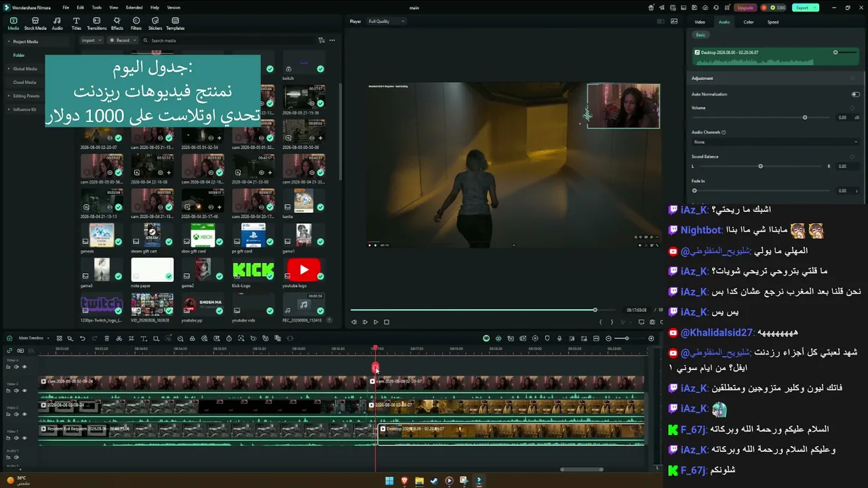Open Audio Channels help icon
Image resolution: width=868 pixels, height=488 pixels.
click(x=724, y=132)
